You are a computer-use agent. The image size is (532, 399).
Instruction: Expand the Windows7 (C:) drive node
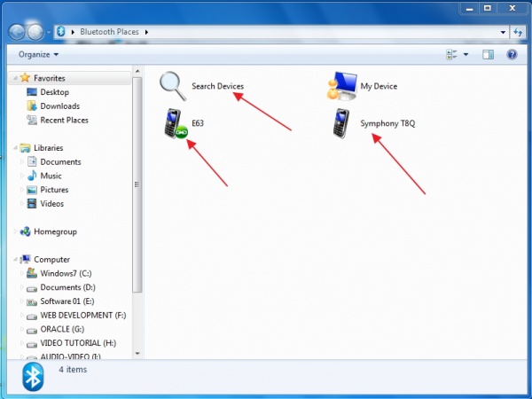22,273
